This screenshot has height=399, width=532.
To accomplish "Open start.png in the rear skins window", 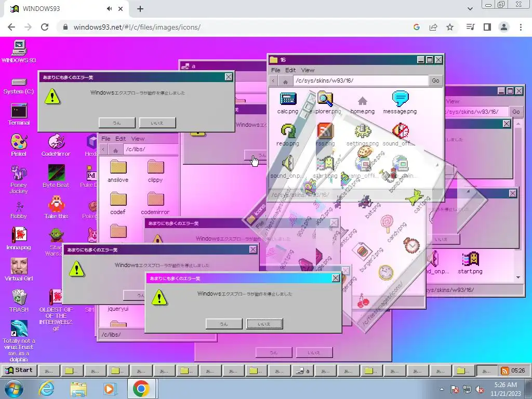I will [470, 263].
